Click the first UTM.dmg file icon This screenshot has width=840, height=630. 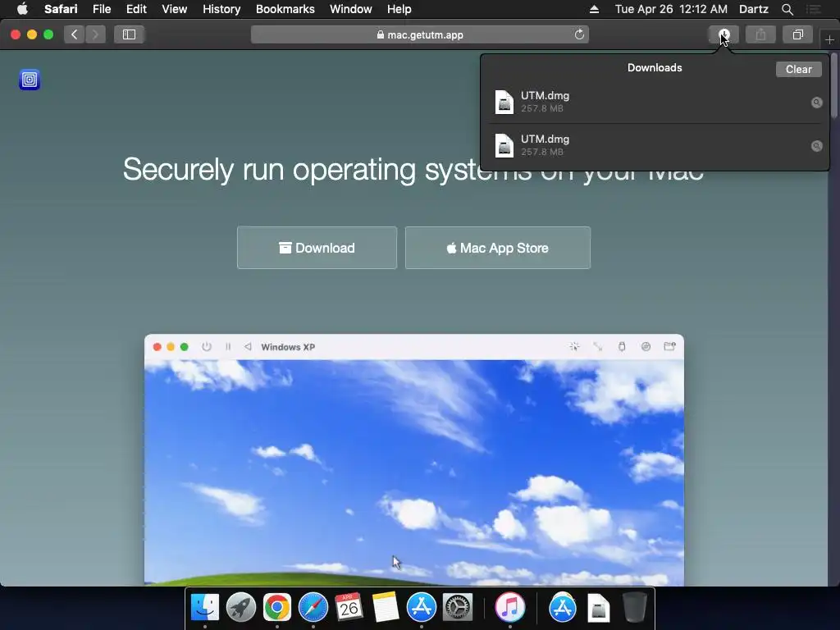tap(504, 102)
